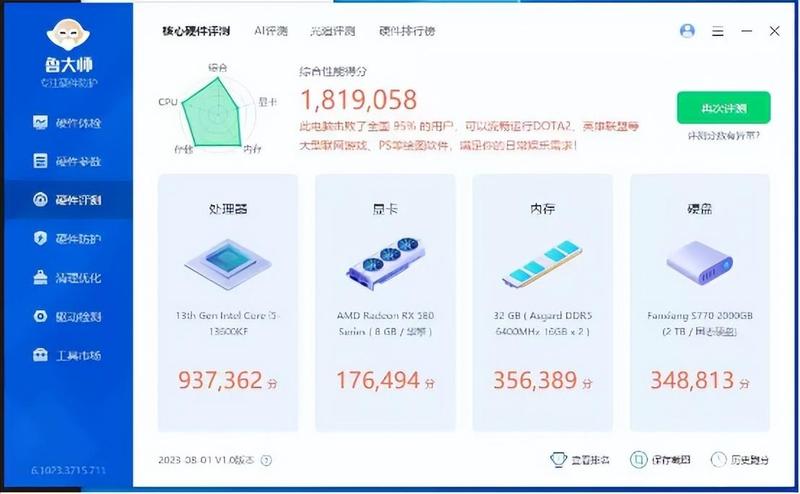Click the 处理器 card title
This screenshot has width=800, height=494.
tap(228, 209)
